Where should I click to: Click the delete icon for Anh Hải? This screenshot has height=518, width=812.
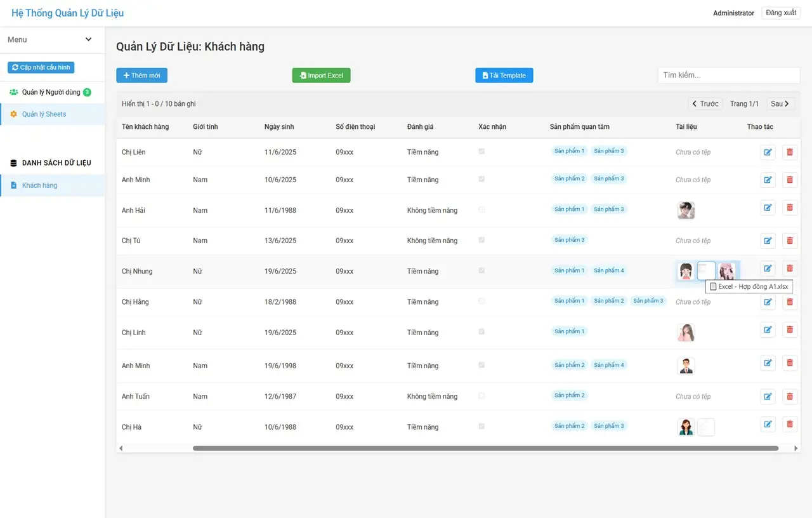(789, 207)
